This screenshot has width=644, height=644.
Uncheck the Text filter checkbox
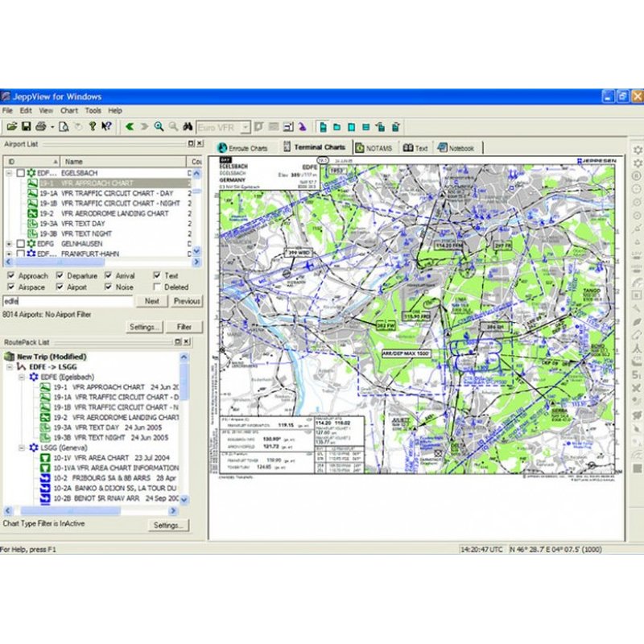[x=157, y=275]
